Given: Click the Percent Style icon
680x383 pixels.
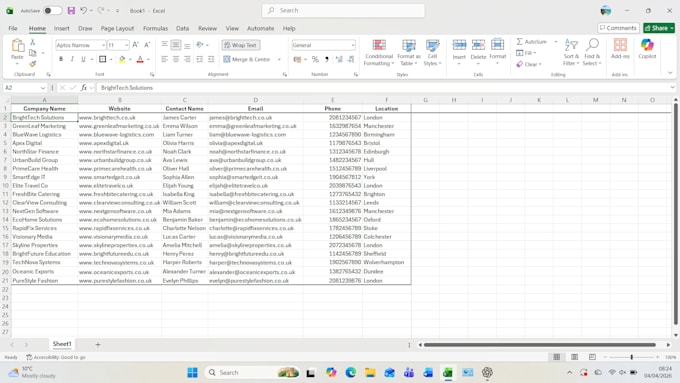Looking at the screenshot, I should click(x=315, y=59).
